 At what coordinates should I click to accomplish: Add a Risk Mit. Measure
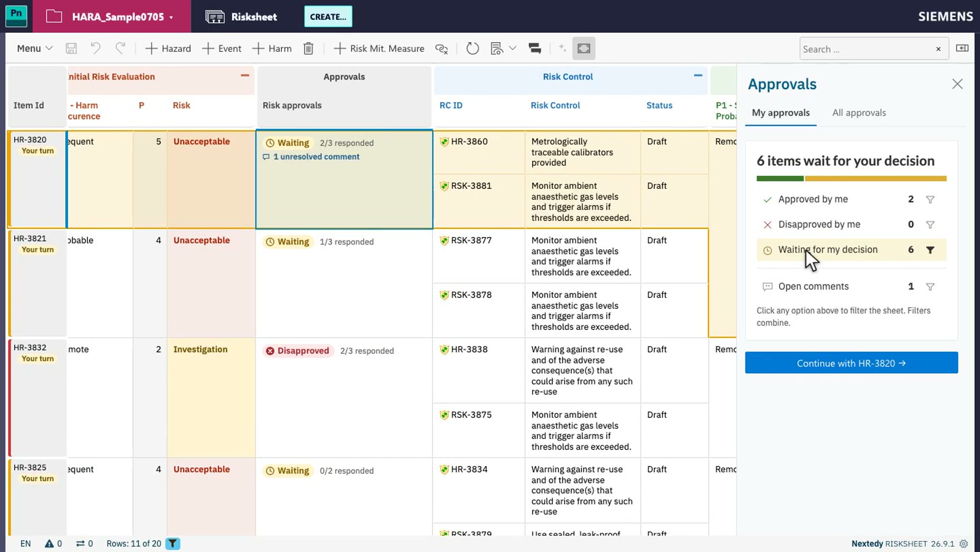tap(379, 49)
